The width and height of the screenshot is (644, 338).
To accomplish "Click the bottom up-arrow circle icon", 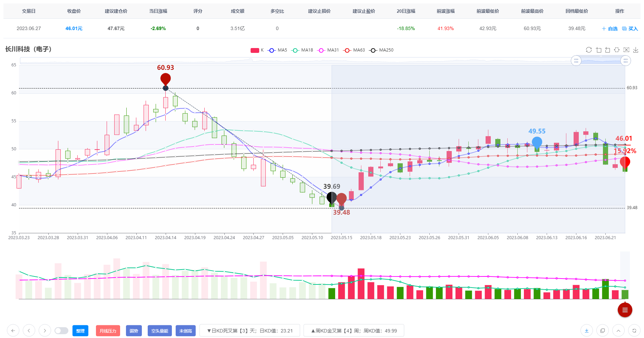I will (x=618, y=330).
